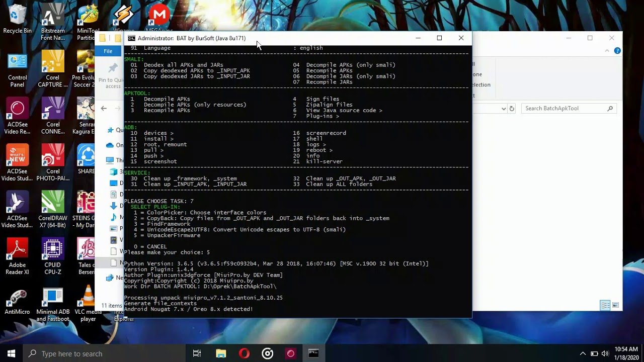Open File Explorer from the taskbar
The height and width of the screenshot is (362, 644).
(x=221, y=353)
